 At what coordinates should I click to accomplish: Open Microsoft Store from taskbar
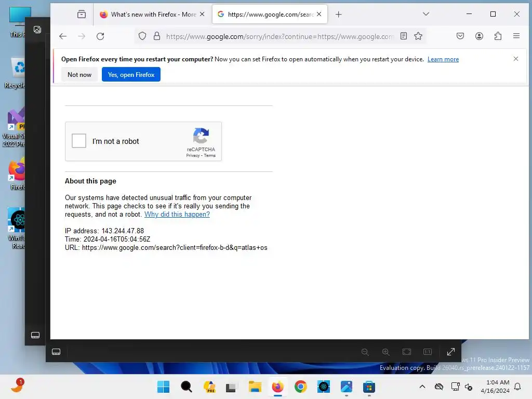tap(369, 387)
